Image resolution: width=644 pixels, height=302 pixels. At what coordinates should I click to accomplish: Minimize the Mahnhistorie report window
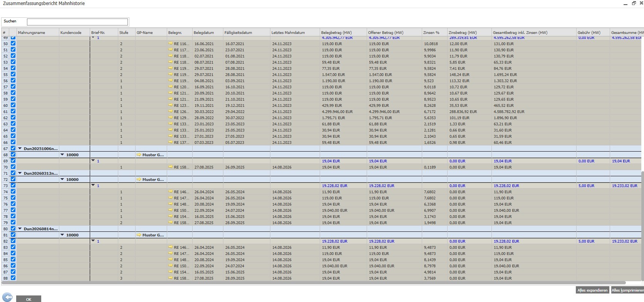click(x=626, y=3)
